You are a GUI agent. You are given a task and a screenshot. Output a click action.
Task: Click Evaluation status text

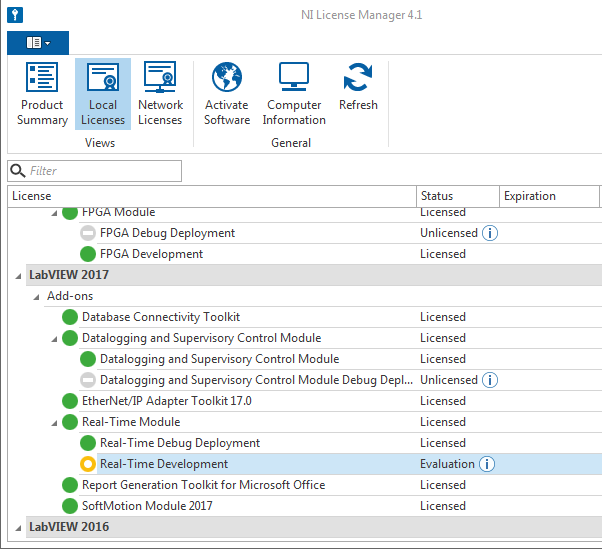pos(447,464)
